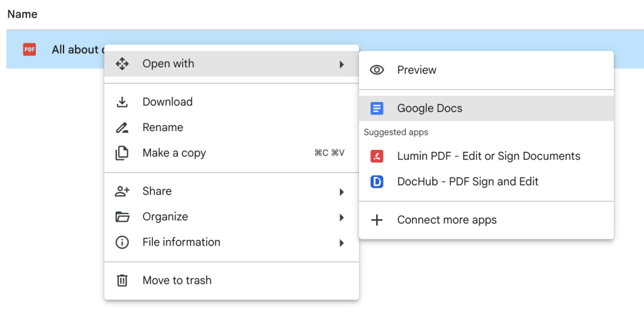Open the Organize menu entry

(231, 217)
